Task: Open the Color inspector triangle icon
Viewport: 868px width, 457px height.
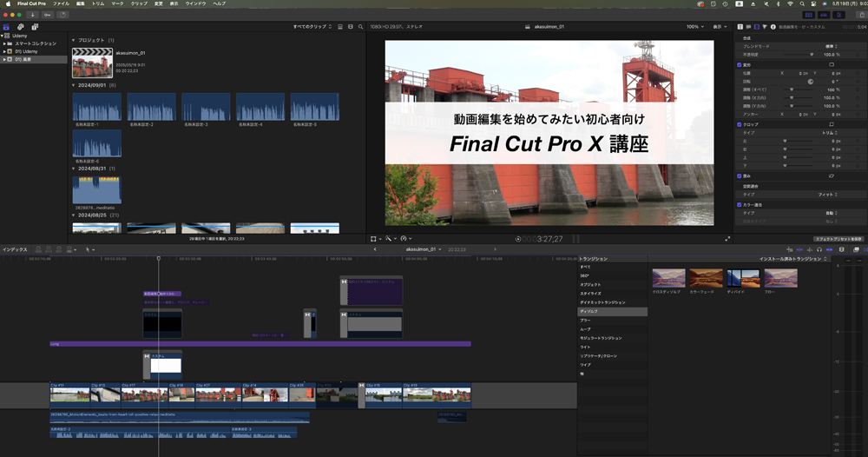Action: coord(765,27)
